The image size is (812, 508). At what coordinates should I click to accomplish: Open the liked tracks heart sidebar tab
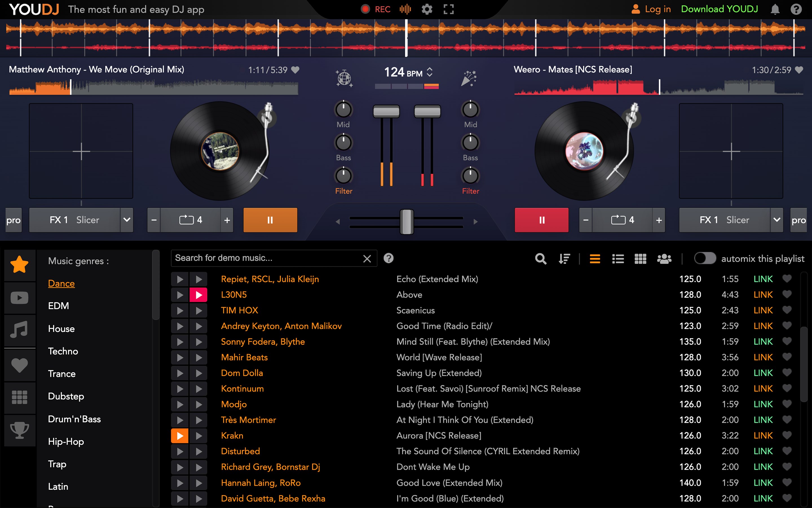click(19, 365)
